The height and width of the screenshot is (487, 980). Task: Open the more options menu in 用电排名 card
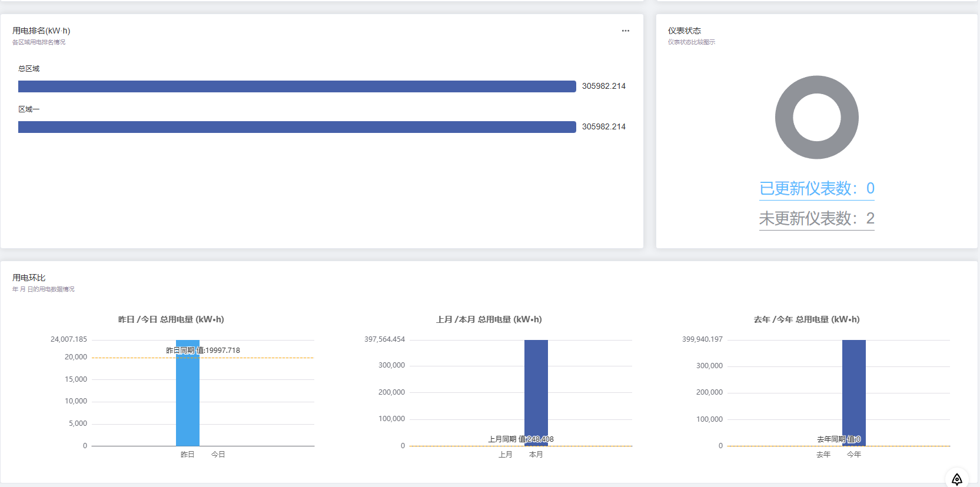coord(626,31)
